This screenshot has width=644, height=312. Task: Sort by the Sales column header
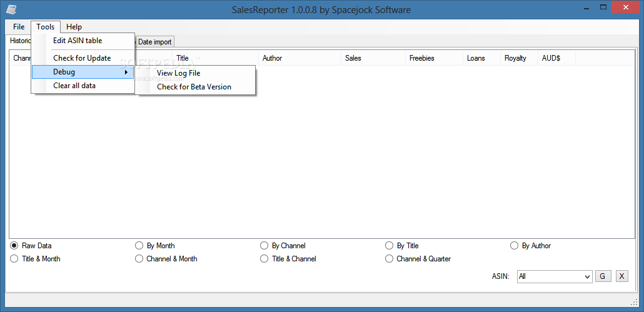point(373,58)
